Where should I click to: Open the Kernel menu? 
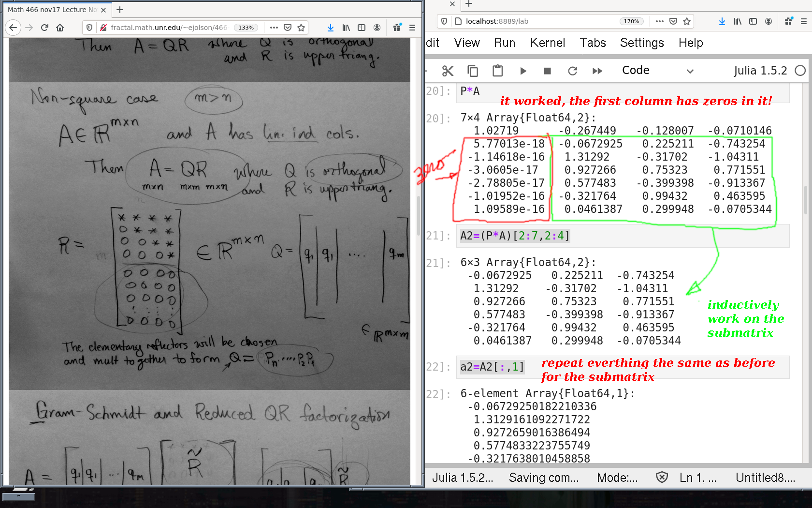547,43
